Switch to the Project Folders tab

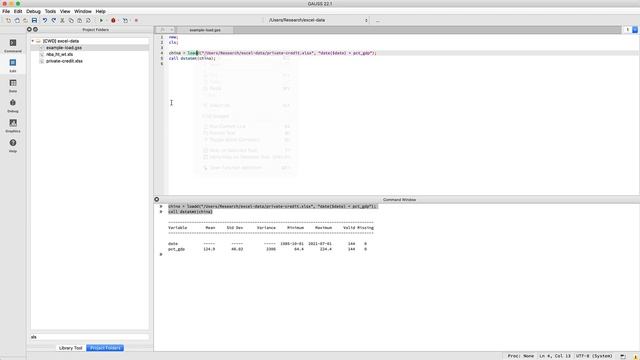coord(105,348)
